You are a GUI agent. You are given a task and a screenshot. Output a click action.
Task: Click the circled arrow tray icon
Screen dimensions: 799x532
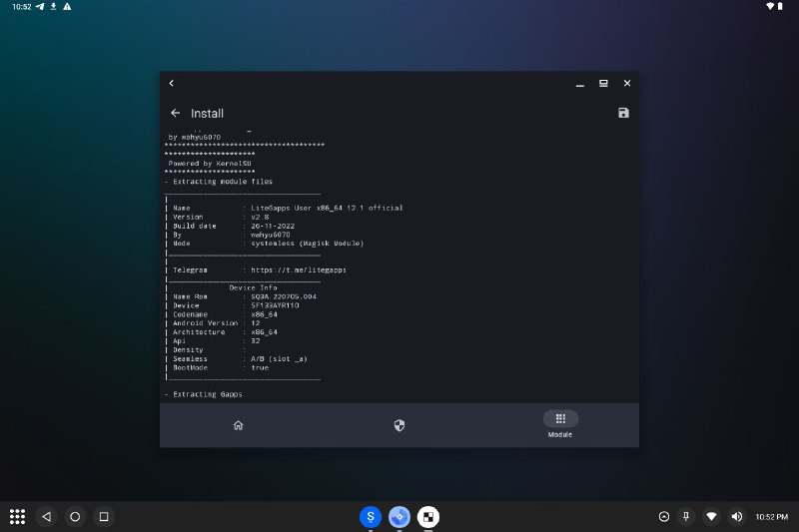click(x=664, y=517)
